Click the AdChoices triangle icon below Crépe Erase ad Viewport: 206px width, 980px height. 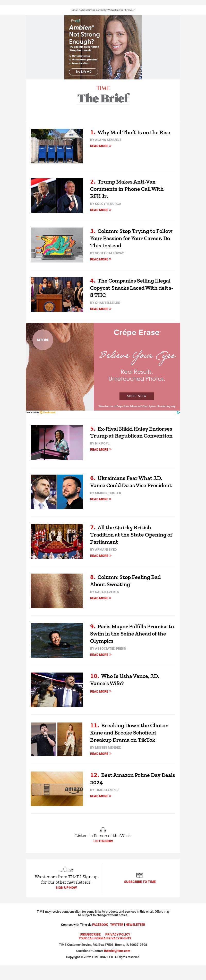[x=178, y=412]
